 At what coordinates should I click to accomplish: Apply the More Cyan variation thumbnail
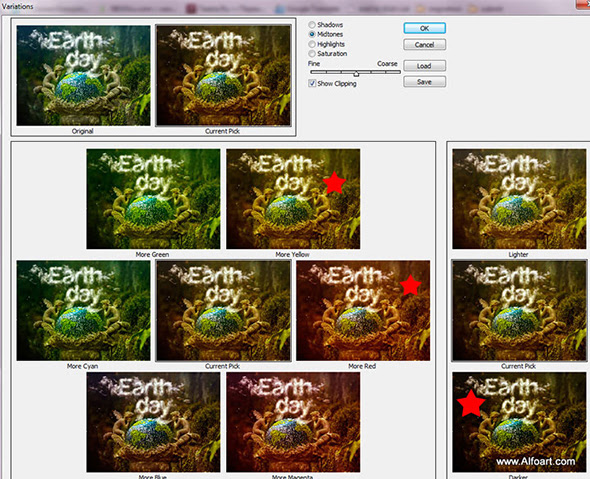(x=83, y=310)
